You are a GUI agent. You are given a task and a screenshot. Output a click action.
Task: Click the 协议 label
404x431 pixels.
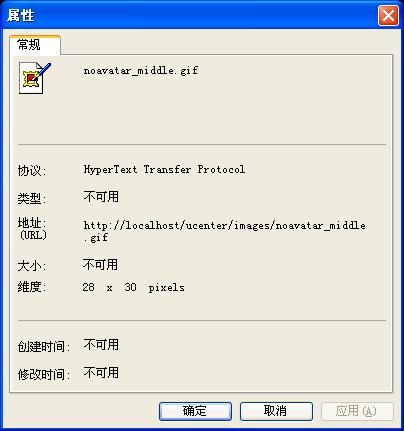(x=32, y=171)
